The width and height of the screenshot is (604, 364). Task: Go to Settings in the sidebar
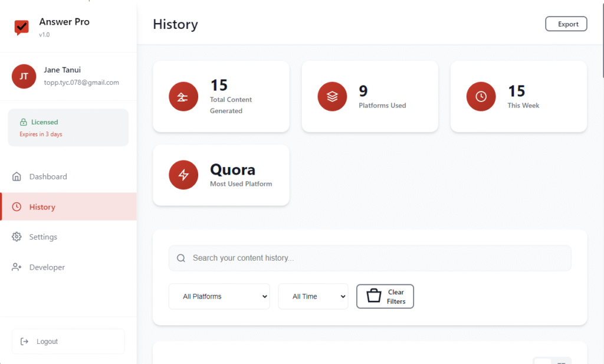(x=68, y=237)
